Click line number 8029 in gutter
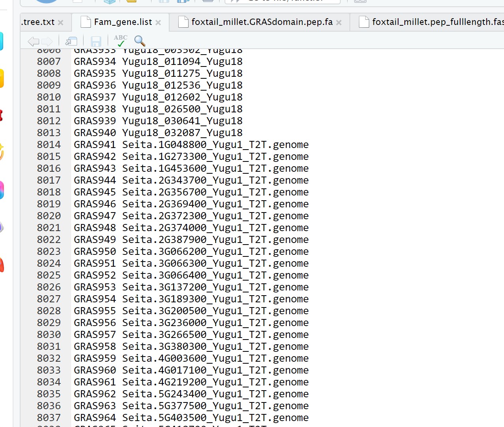 point(49,323)
